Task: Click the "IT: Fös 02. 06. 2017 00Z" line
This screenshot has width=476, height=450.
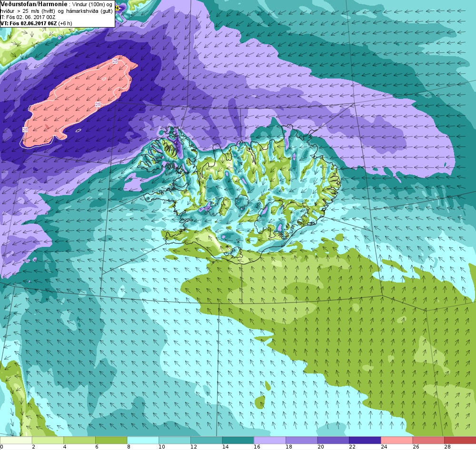Action: tap(28, 17)
